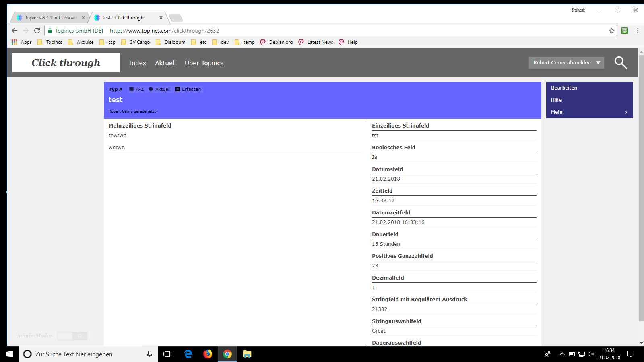Click the magnifier search icon in header

click(621, 63)
